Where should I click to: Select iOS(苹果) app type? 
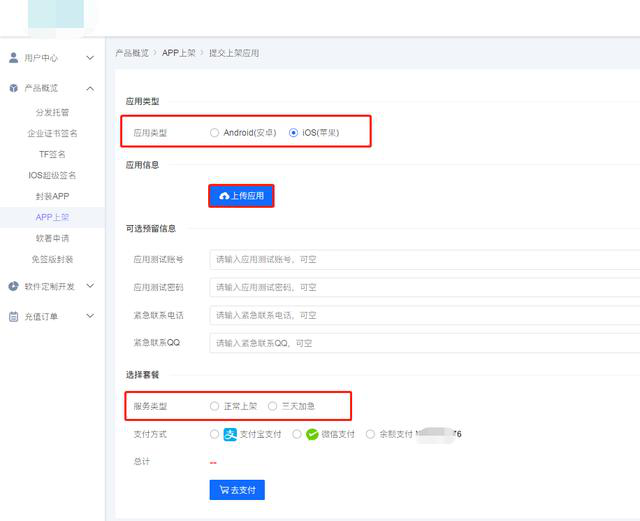293,133
